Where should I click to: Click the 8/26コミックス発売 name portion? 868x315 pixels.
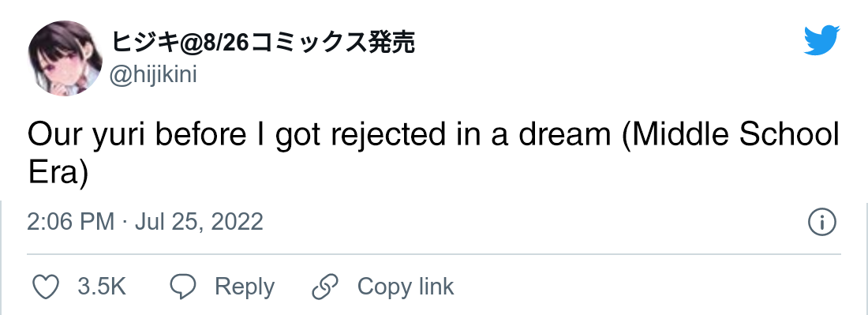(x=309, y=43)
